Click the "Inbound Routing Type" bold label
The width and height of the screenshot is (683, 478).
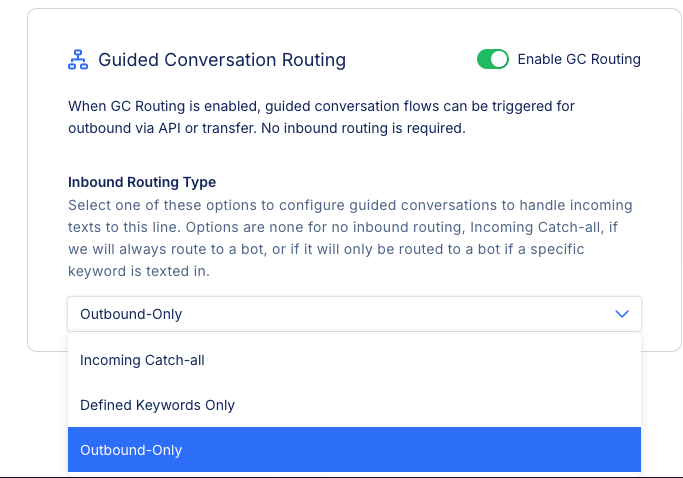pyautogui.click(x=142, y=182)
